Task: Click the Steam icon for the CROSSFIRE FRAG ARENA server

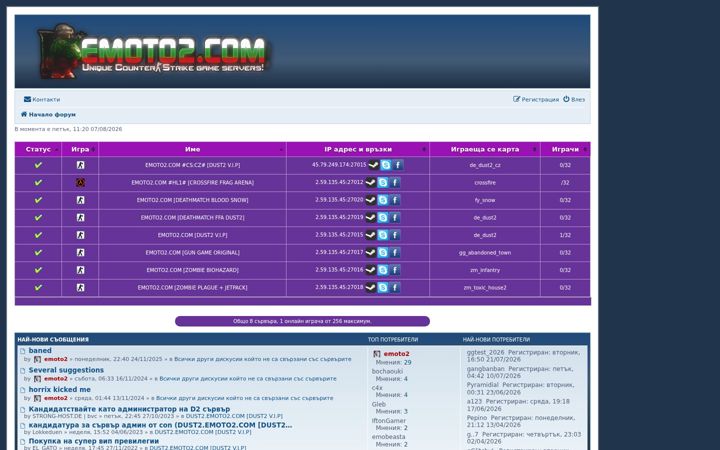Action: click(371, 183)
